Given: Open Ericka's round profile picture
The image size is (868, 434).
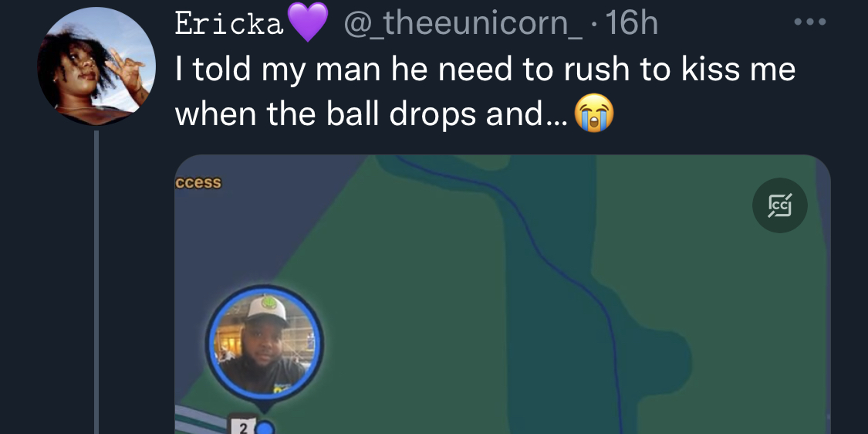Looking at the screenshot, I should click(x=96, y=66).
